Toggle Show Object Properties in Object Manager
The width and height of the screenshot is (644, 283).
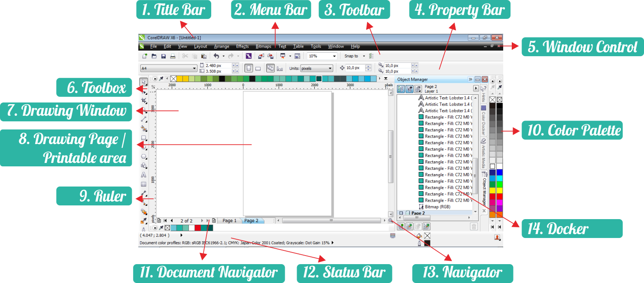(x=401, y=88)
